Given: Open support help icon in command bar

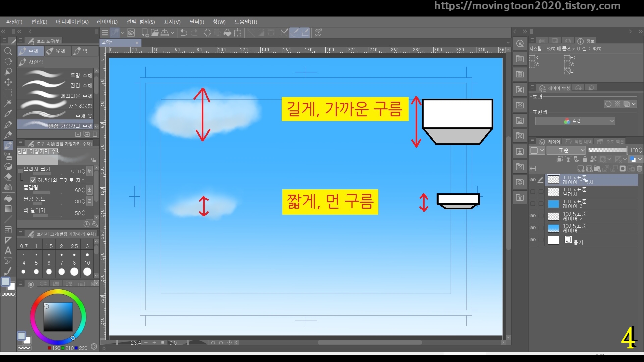Looking at the screenshot, I should pyautogui.click(x=318, y=33).
